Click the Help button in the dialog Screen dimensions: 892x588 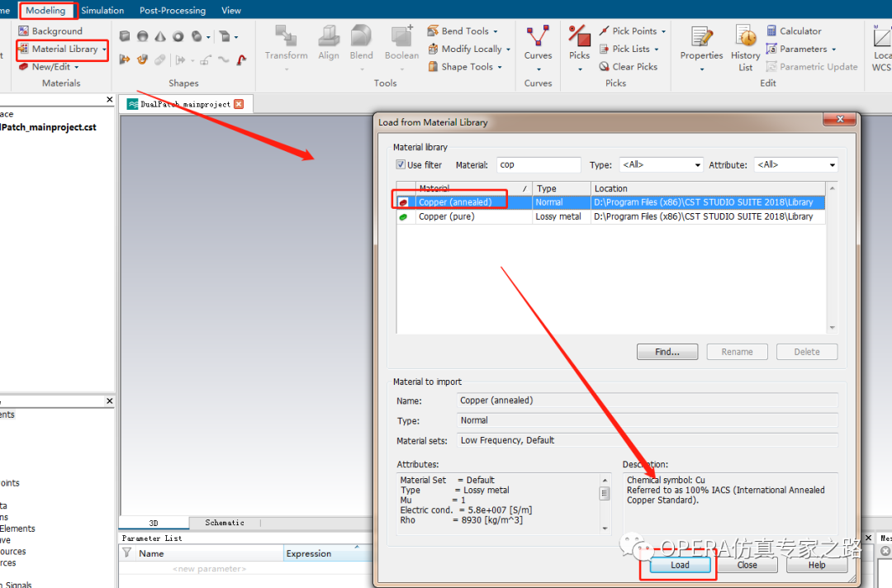[817, 565]
